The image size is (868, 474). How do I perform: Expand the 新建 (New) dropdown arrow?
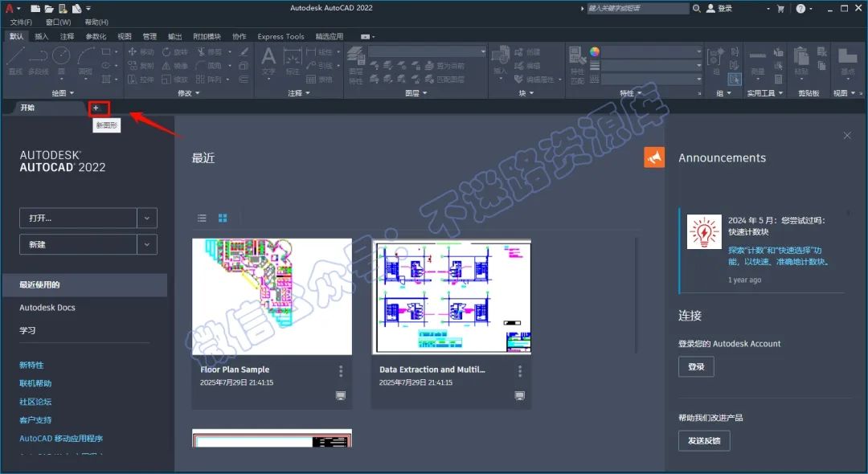(x=147, y=244)
